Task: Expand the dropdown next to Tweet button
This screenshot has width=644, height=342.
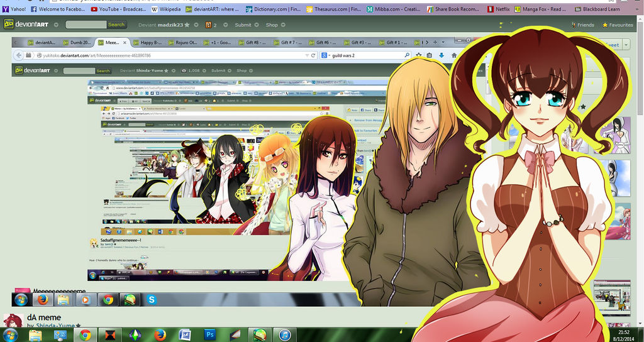Action: (626, 45)
